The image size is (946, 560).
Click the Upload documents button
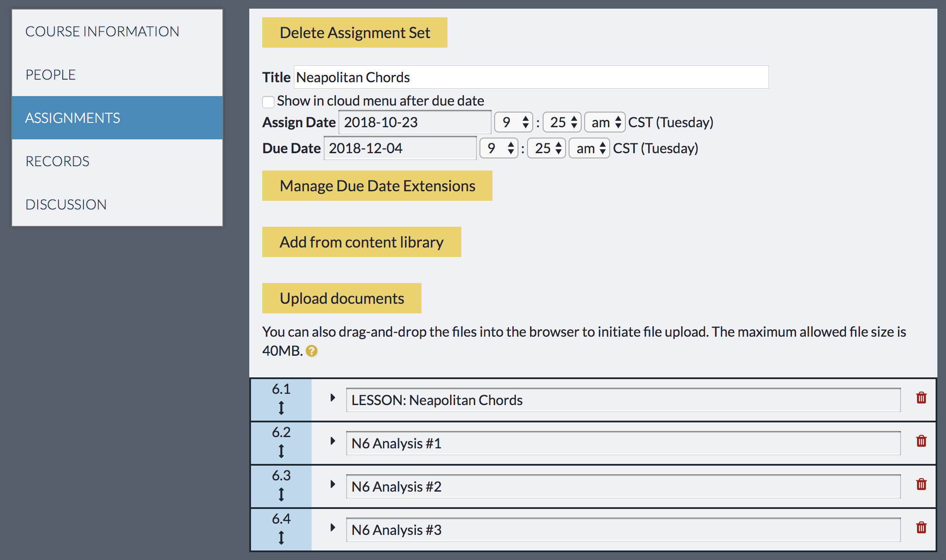(x=341, y=298)
